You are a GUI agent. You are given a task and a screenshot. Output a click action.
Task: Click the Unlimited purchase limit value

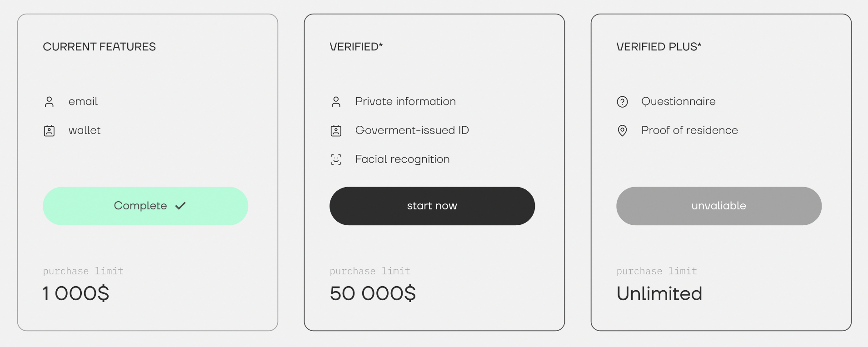coord(659,293)
